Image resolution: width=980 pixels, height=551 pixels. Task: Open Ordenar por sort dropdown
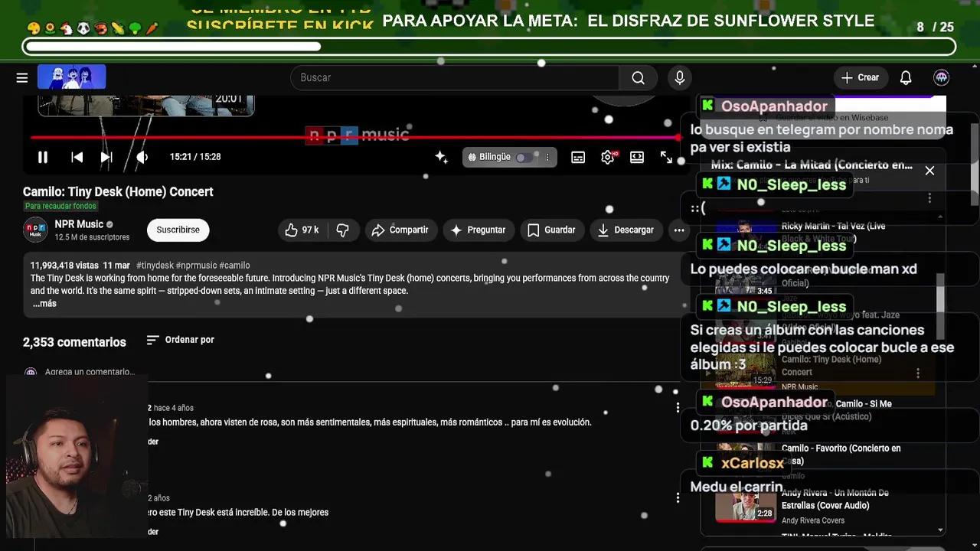point(180,340)
